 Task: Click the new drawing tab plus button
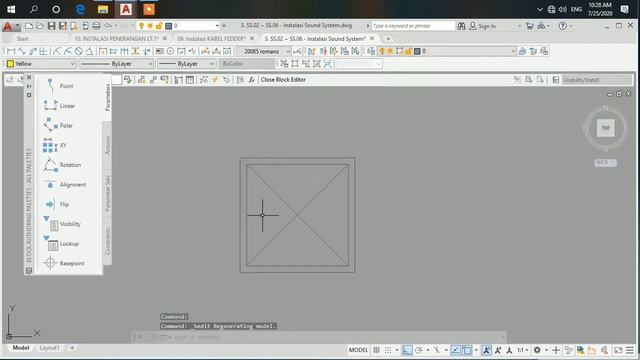pyautogui.click(x=388, y=39)
